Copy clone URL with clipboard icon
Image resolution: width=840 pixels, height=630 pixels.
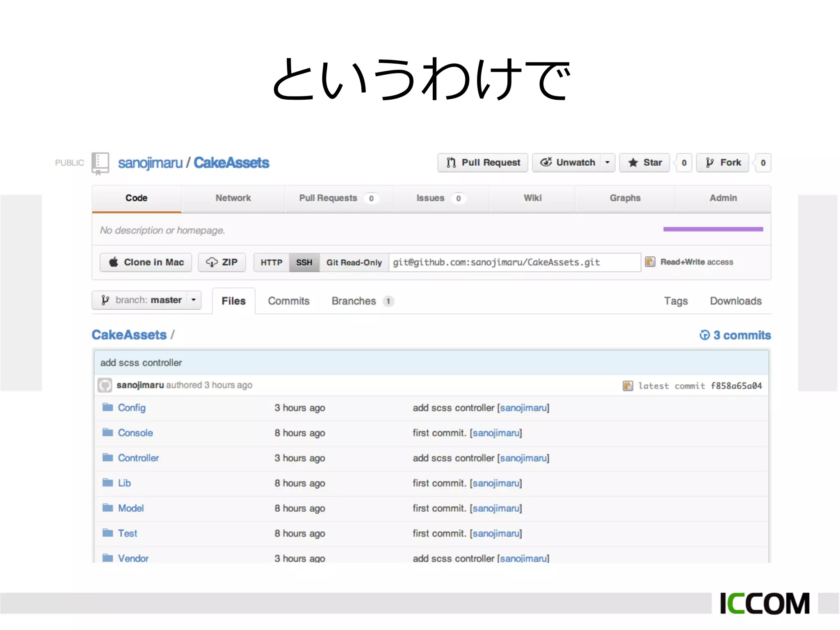tap(650, 262)
